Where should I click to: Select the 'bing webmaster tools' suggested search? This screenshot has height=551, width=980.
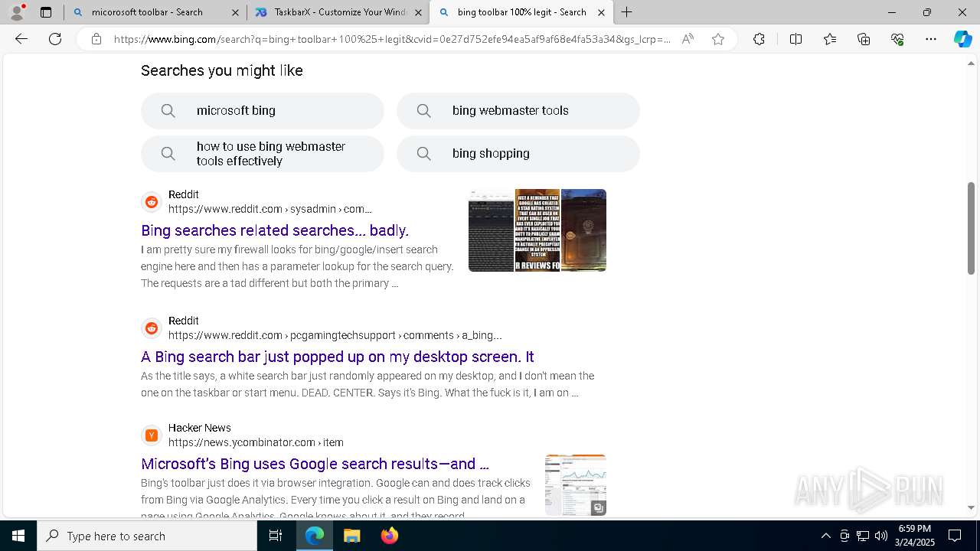point(518,111)
